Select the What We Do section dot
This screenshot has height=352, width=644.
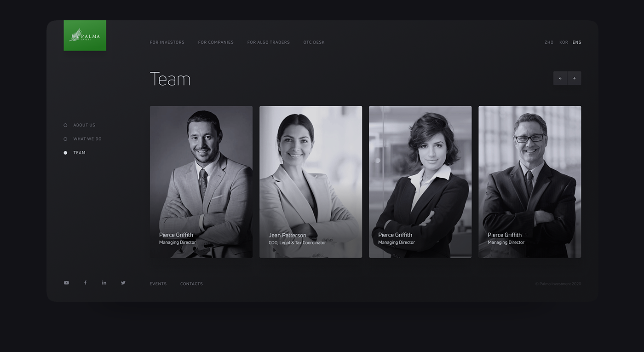tap(65, 139)
